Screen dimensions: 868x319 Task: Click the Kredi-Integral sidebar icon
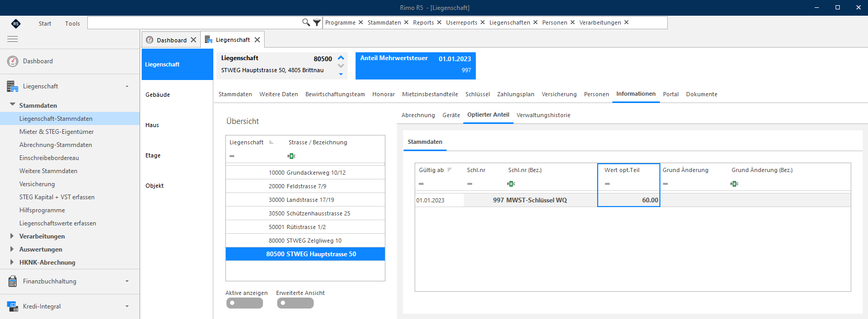tap(13, 306)
